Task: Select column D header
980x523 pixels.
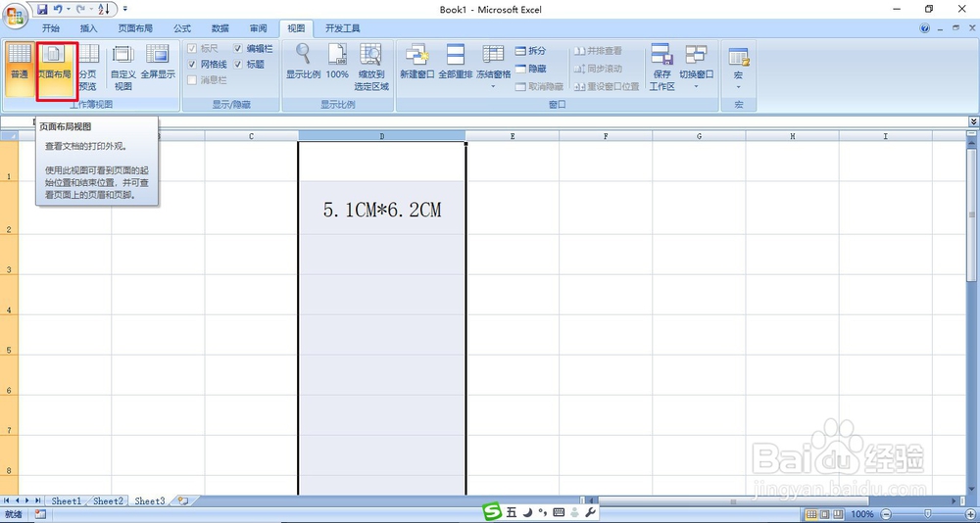Action: pos(382,135)
